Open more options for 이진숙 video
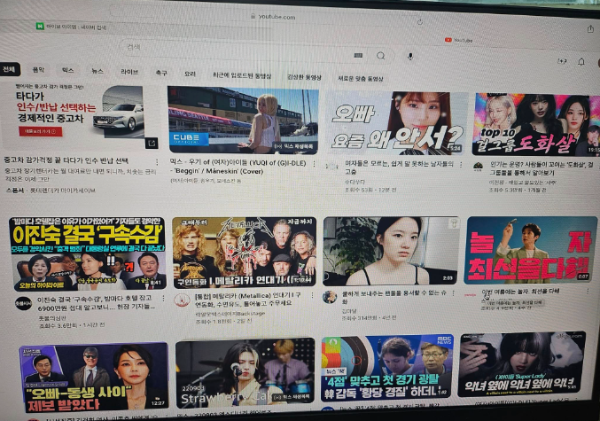The width and height of the screenshot is (600, 421). [x=163, y=298]
